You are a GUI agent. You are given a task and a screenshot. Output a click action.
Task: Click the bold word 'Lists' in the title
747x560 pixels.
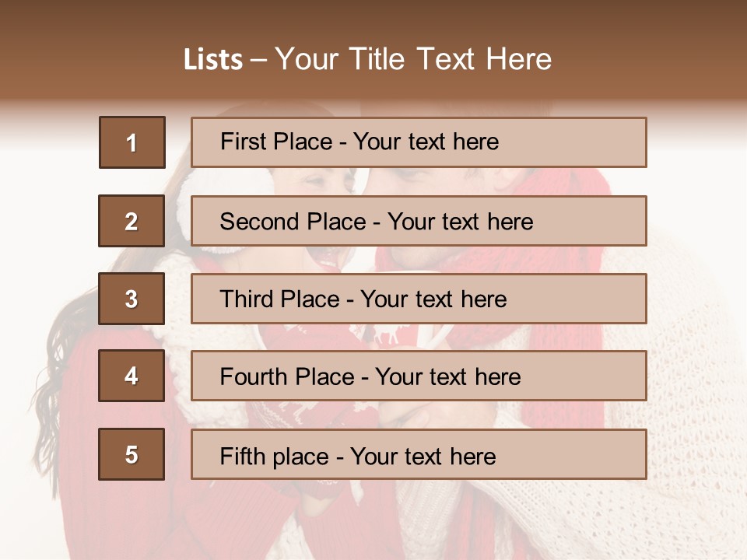(x=212, y=60)
